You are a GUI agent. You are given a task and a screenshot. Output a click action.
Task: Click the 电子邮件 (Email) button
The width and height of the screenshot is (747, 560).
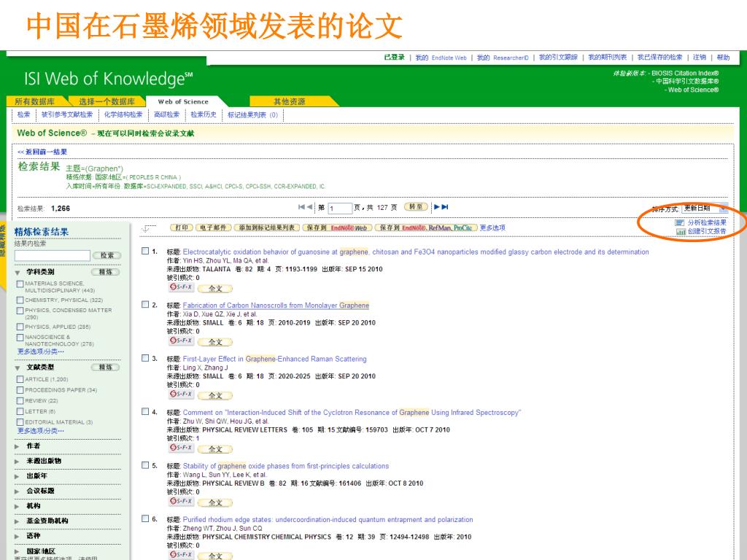214,227
